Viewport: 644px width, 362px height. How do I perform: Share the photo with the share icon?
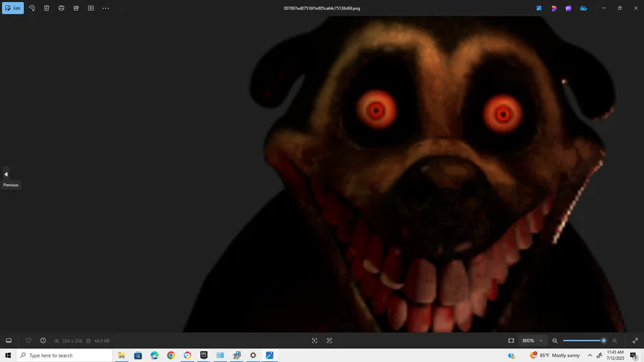pos(76,8)
